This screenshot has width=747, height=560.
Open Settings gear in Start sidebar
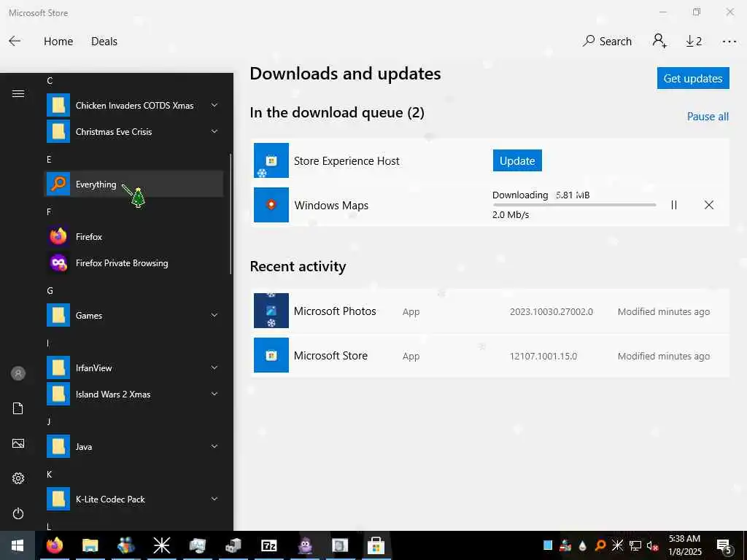pyautogui.click(x=18, y=478)
